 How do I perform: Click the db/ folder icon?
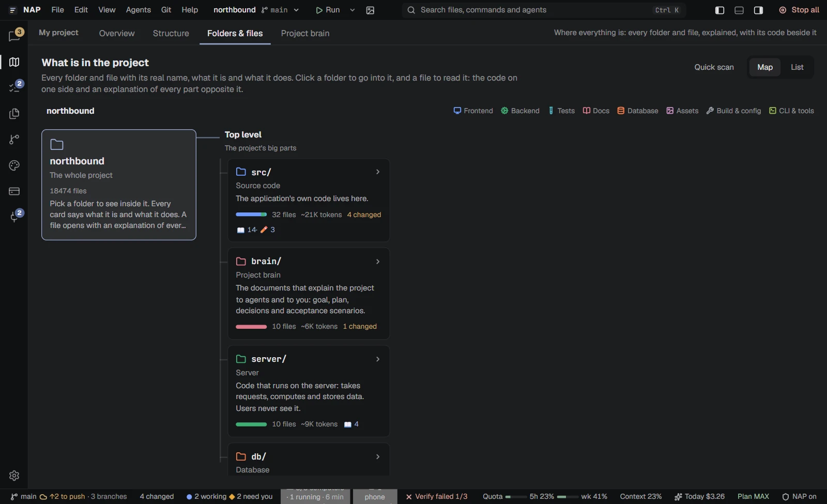pos(241,456)
